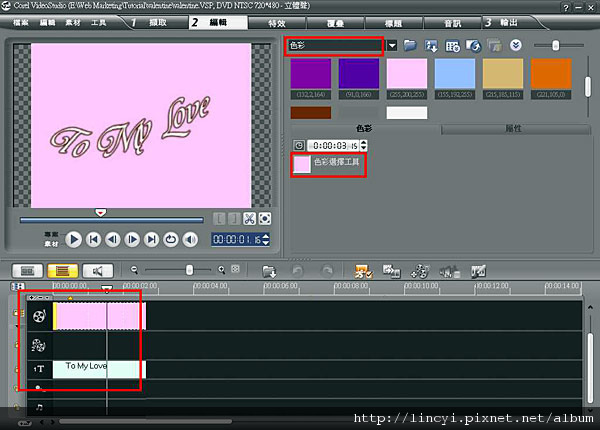Screen dimensions: 600x430
Task: Step to previous frame
Action: [x=113, y=240]
